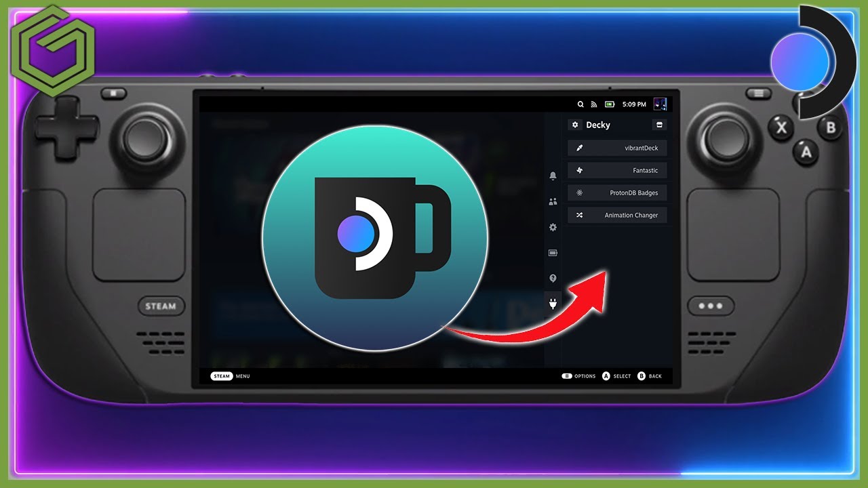This screenshot has height=488, width=868.
Task: Open the ProtonDB Badges plugin
Action: coord(617,193)
